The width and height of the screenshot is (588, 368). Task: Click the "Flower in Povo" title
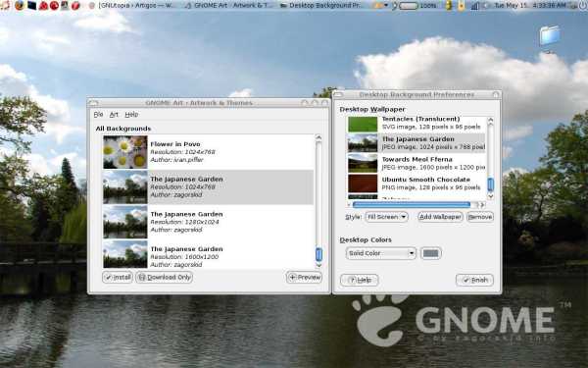pyautogui.click(x=175, y=144)
